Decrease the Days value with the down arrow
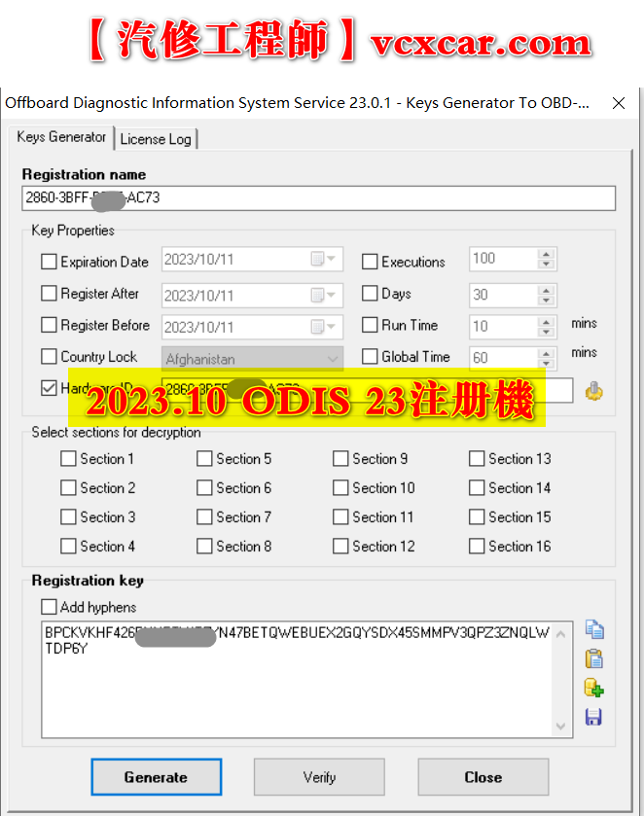This screenshot has height=816, width=644. (546, 300)
